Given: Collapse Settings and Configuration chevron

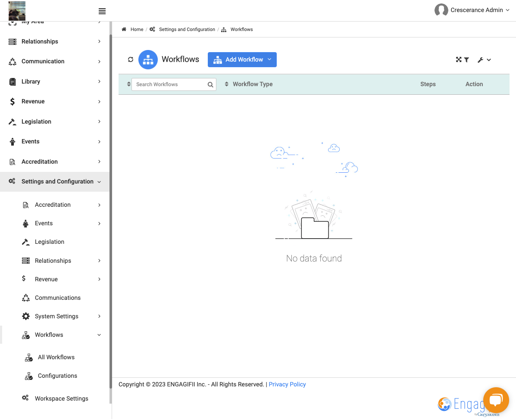Looking at the screenshot, I should click(99, 182).
